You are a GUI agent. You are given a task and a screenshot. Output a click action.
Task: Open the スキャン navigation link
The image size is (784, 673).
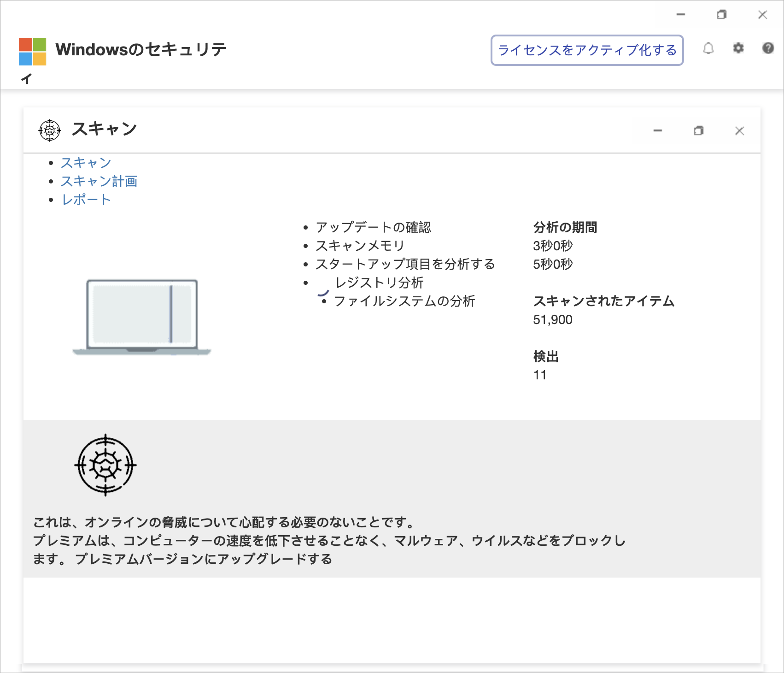[86, 162]
